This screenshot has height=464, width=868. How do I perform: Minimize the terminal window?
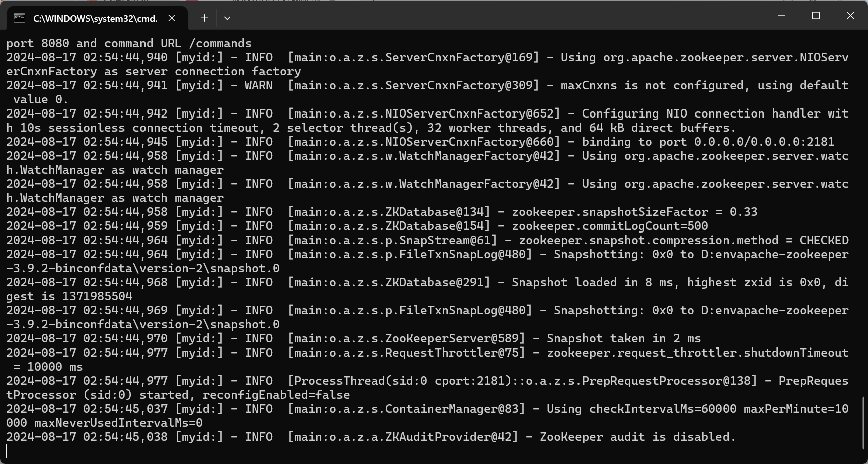pos(781,16)
